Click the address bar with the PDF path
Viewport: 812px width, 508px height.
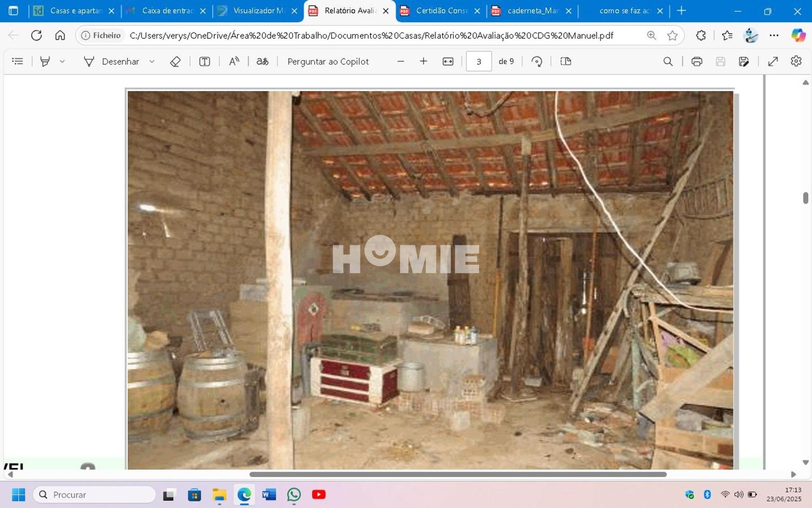pyautogui.click(x=371, y=36)
